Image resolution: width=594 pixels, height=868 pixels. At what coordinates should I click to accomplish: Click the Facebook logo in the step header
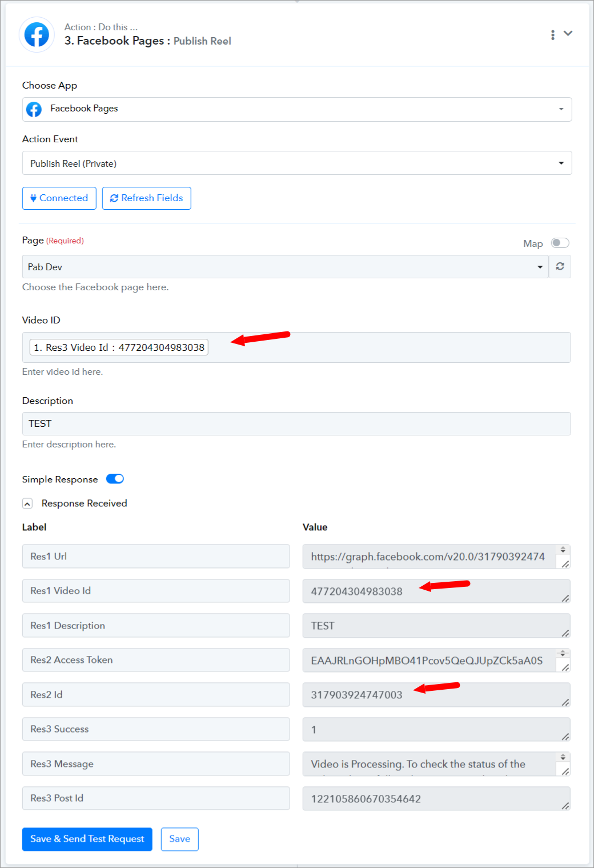point(37,35)
